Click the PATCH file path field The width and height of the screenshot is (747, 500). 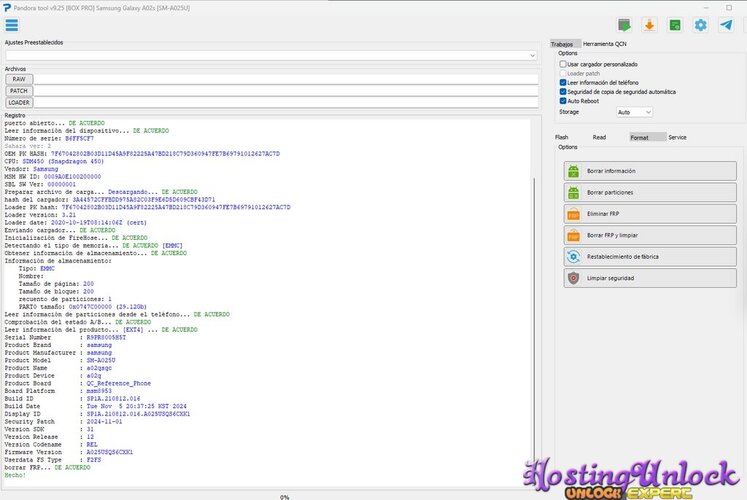[x=286, y=91]
